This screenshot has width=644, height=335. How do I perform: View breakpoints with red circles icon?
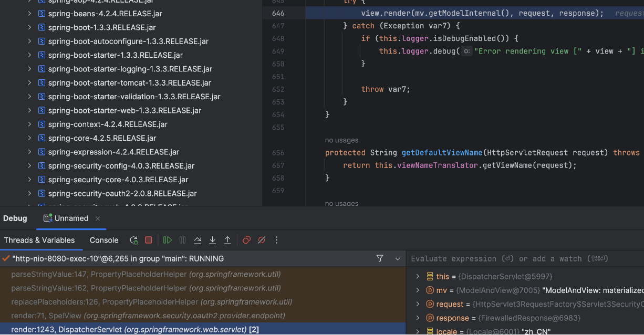[x=246, y=240]
